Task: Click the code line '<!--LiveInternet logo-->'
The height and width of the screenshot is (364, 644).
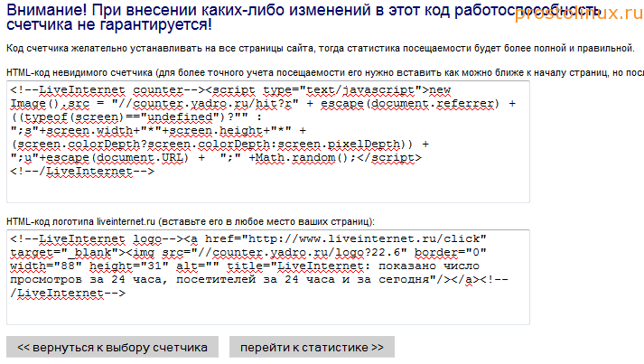Action: pyautogui.click(x=96, y=238)
